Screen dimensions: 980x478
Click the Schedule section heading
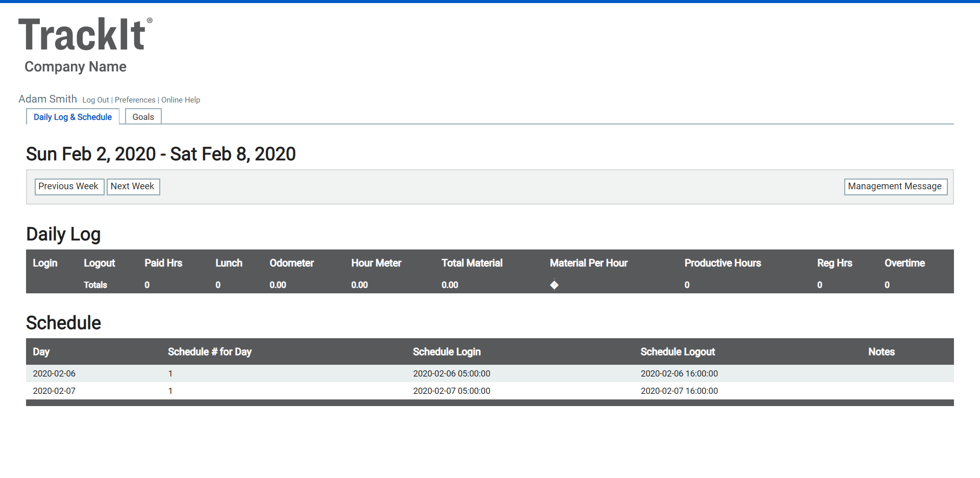64,323
